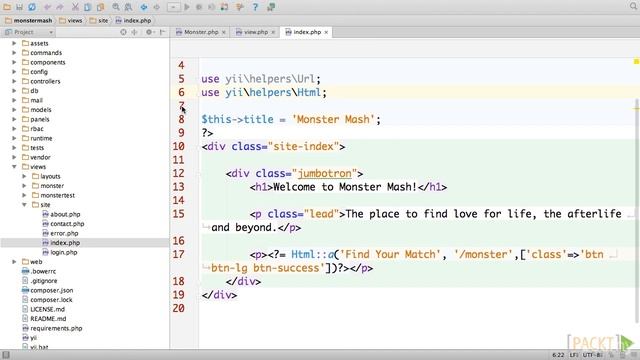Expand the models folder

pyautogui.click(x=14, y=110)
